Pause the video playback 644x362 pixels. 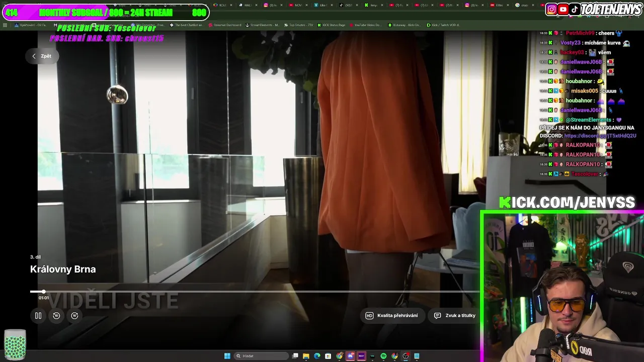pos(38,316)
